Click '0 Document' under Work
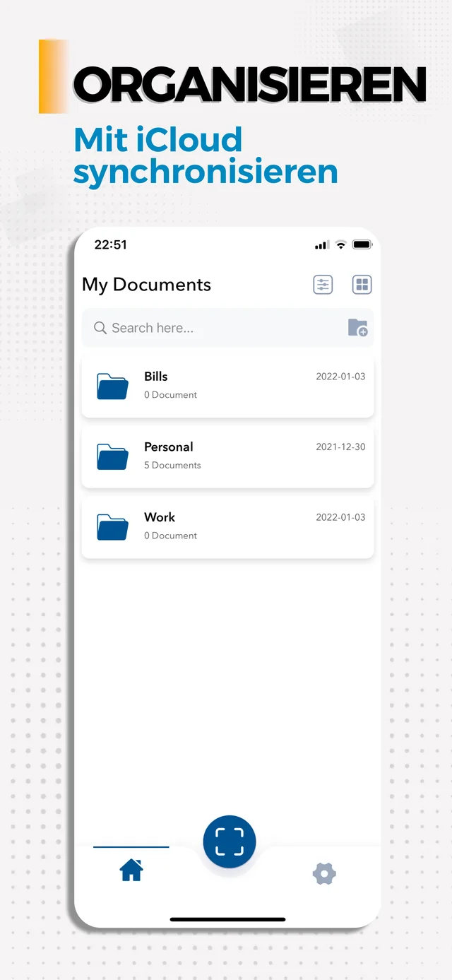The image size is (452, 980). (x=170, y=536)
